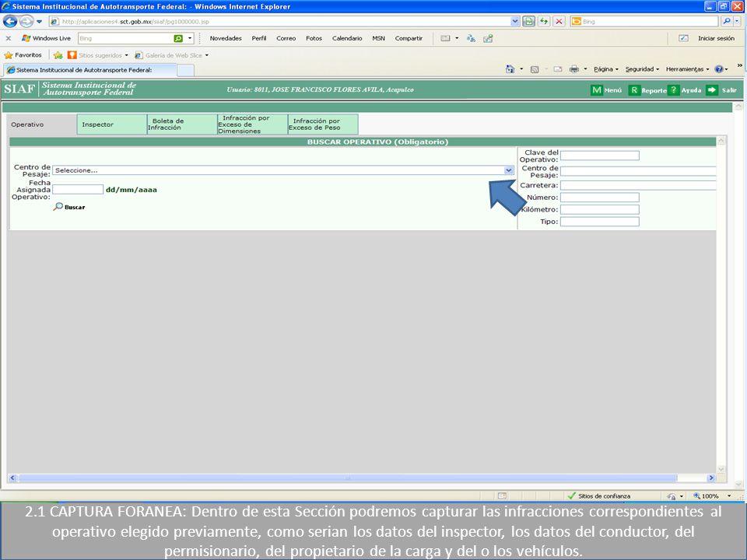
Task: Switch to the Inspector tab
Action: 111,124
